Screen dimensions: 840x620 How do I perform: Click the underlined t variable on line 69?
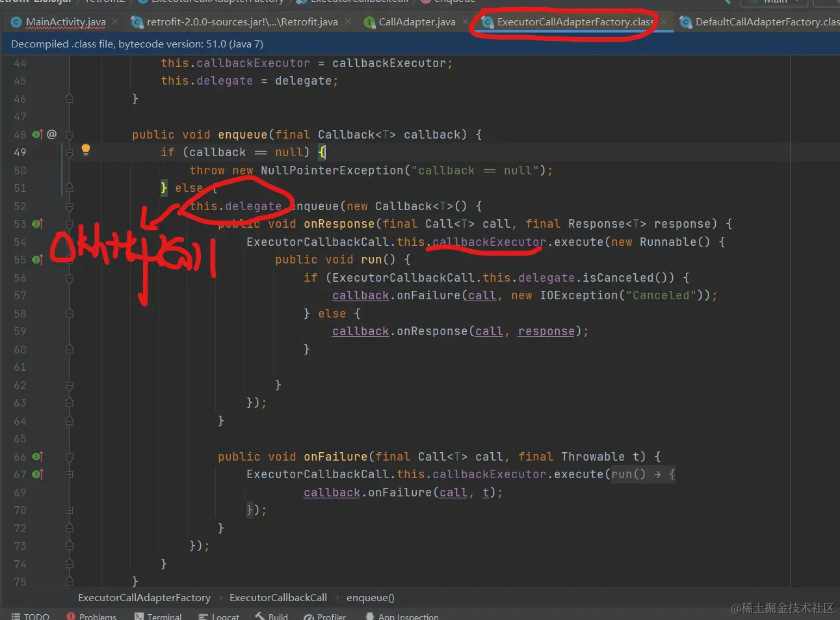485,492
